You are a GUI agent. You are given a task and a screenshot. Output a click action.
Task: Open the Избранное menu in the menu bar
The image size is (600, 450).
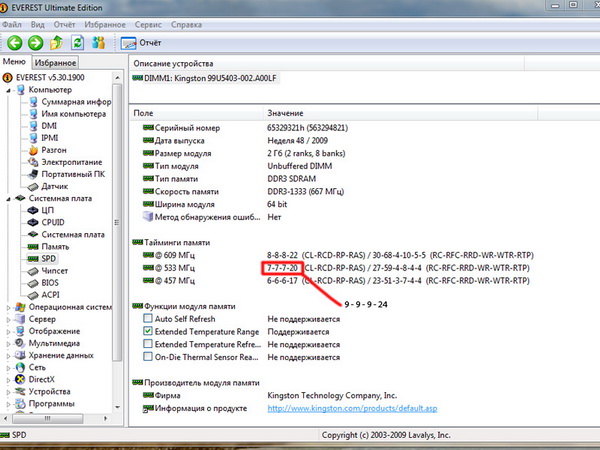(105, 24)
